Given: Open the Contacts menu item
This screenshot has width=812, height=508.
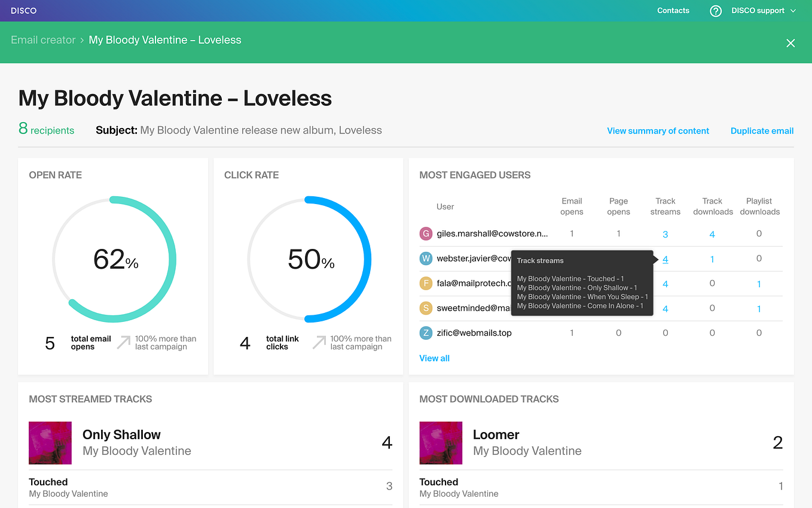Looking at the screenshot, I should (x=673, y=11).
